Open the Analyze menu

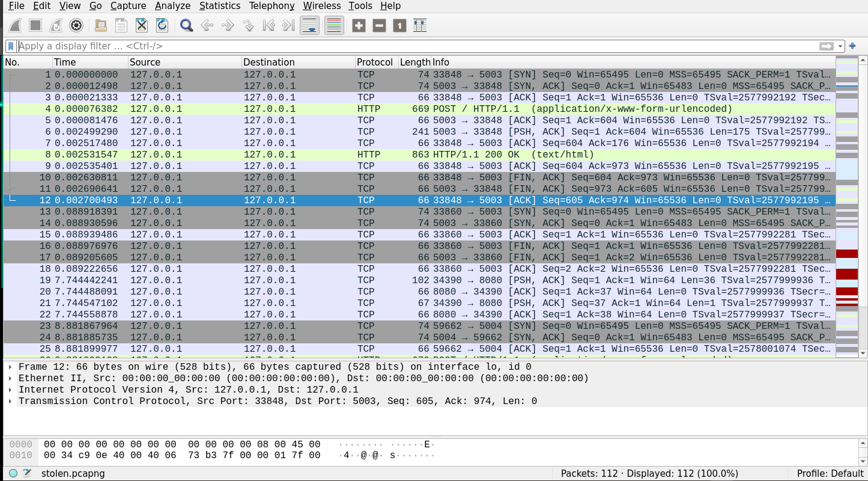172,6
